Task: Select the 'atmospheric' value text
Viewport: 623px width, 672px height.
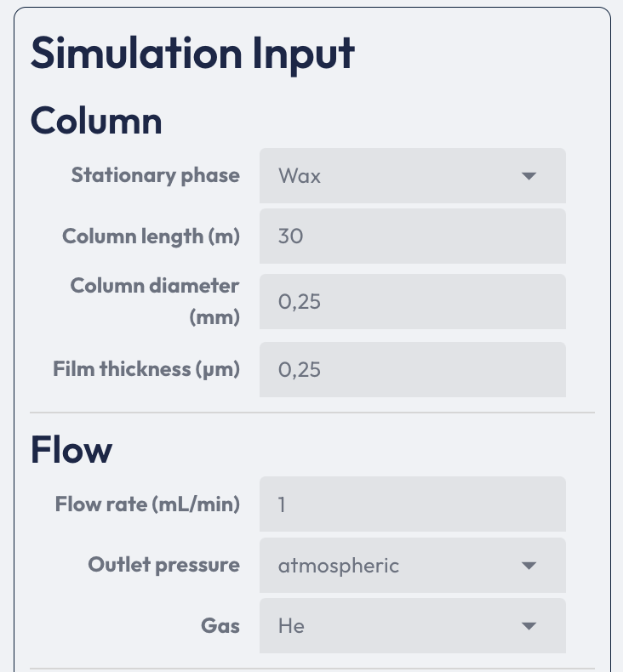Action: pos(338,566)
